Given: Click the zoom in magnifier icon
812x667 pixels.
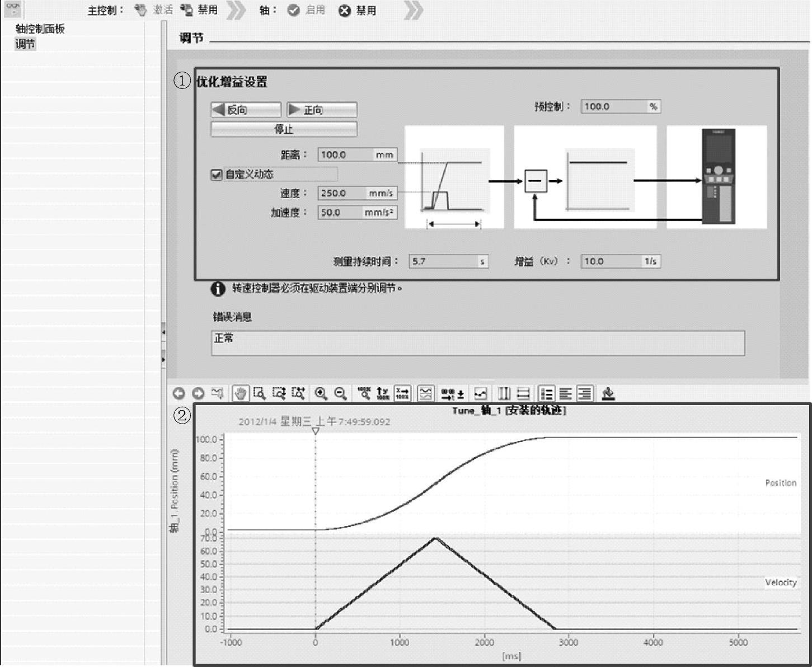Looking at the screenshot, I should [321, 393].
